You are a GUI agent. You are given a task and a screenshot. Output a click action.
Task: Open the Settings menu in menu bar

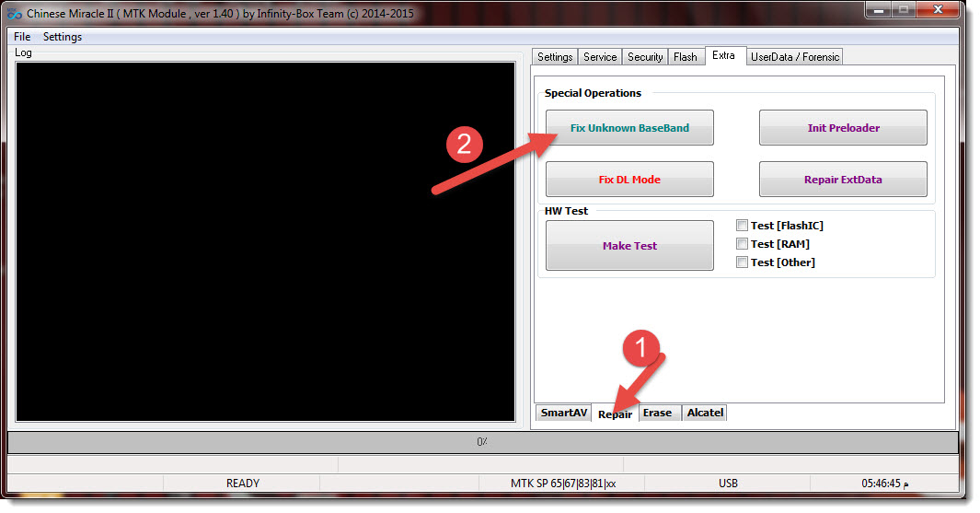[63, 37]
